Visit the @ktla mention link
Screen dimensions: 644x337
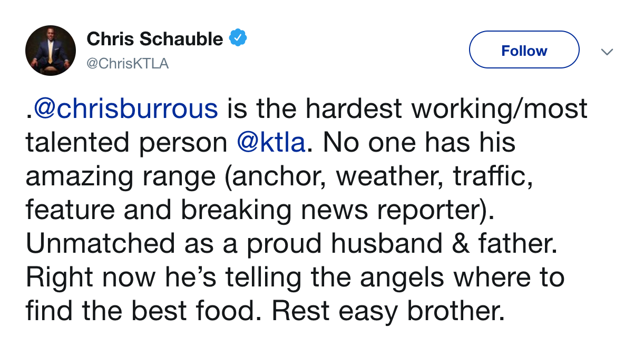click(x=271, y=142)
